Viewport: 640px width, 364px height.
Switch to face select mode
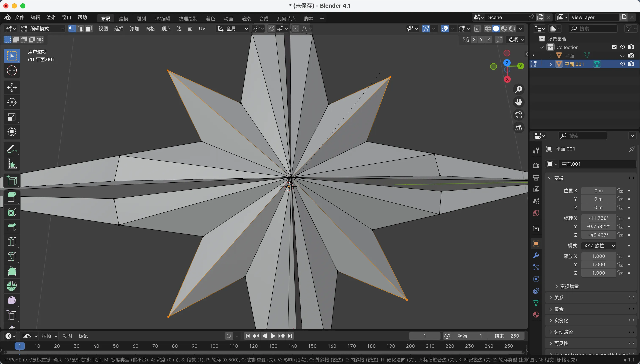click(89, 29)
